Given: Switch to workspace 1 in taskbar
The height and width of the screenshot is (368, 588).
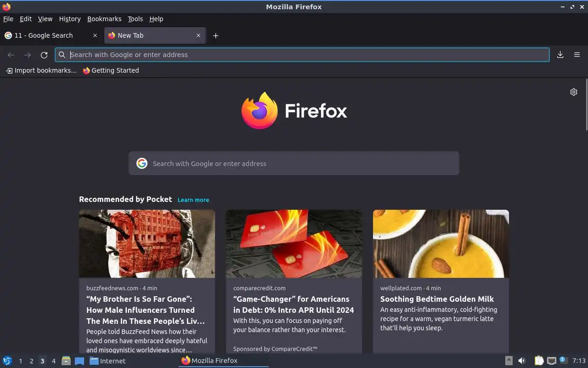Looking at the screenshot, I should [20, 361].
